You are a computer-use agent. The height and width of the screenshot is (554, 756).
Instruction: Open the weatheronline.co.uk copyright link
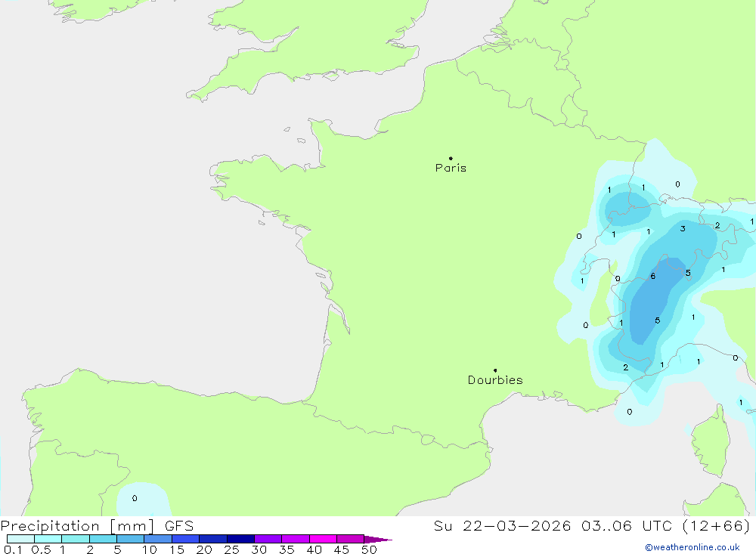click(x=692, y=547)
